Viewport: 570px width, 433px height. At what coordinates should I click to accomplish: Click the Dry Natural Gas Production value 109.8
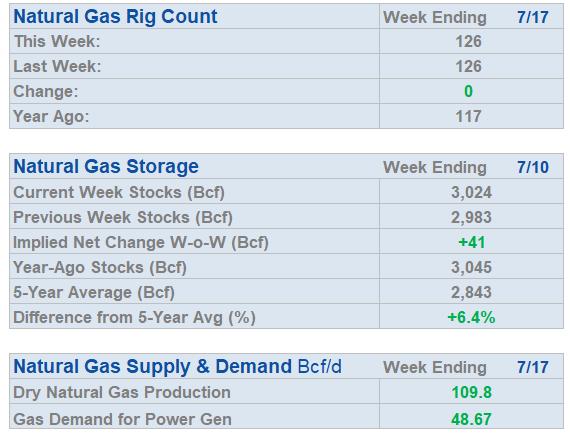point(471,393)
